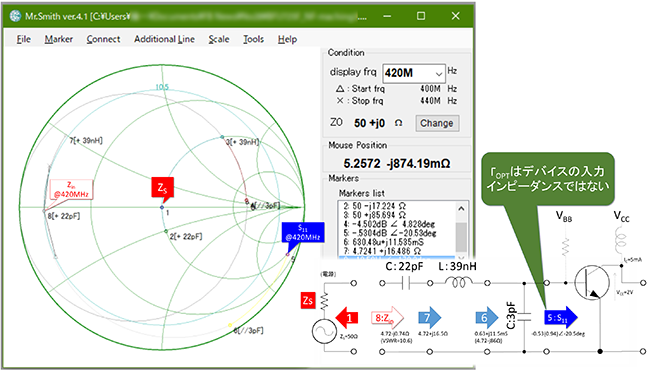Click the red arrow 1 in circuit diagram

coord(347,318)
